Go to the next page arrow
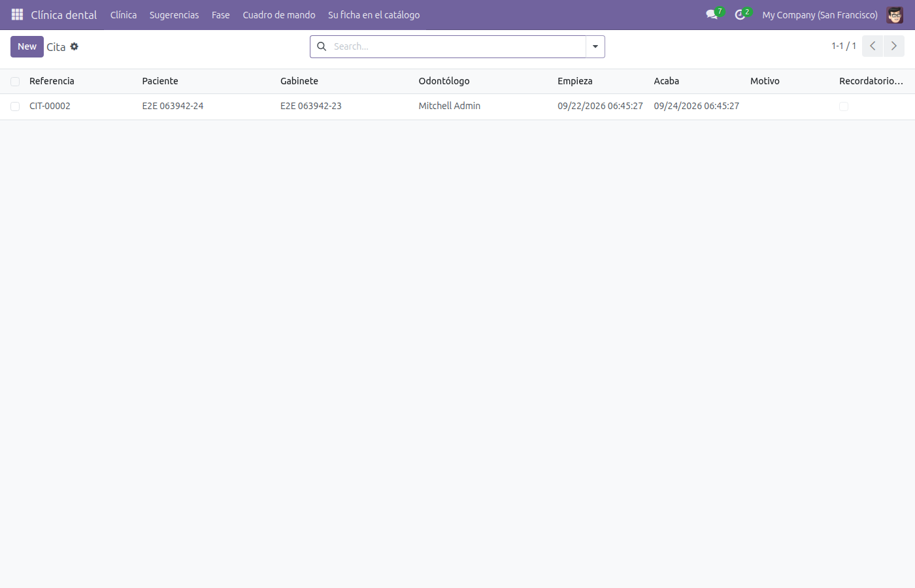 tap(894, 46)
